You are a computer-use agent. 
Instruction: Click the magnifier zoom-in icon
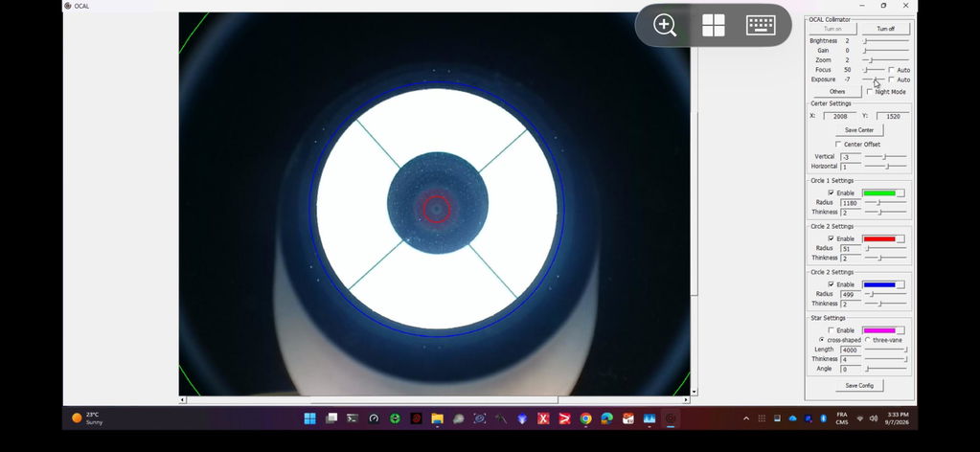(665, 26)
